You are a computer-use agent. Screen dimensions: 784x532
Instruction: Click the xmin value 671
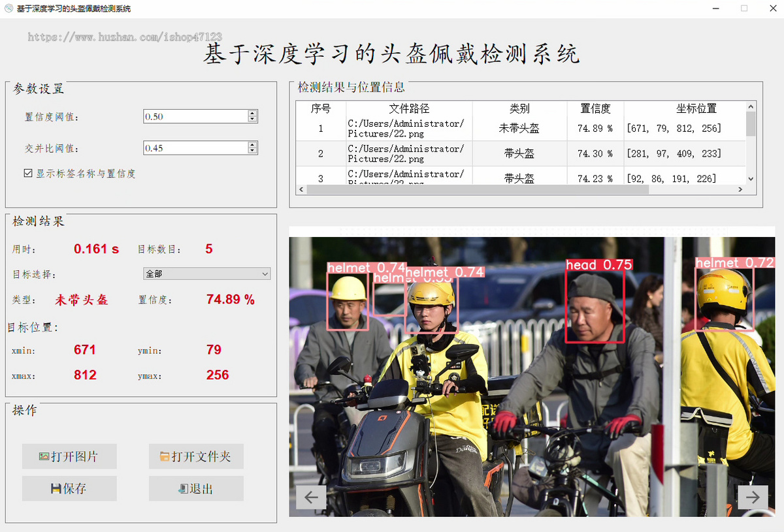pos(85,350)
